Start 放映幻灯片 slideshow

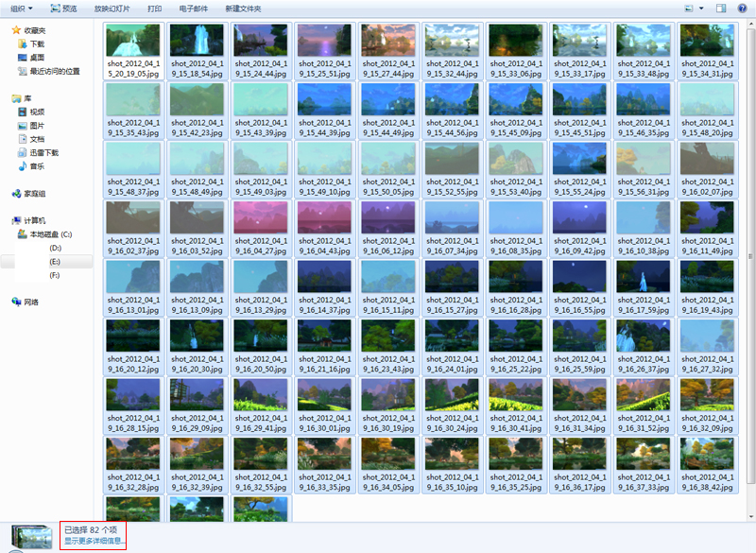pyautogui.click(x=112, y=9)
